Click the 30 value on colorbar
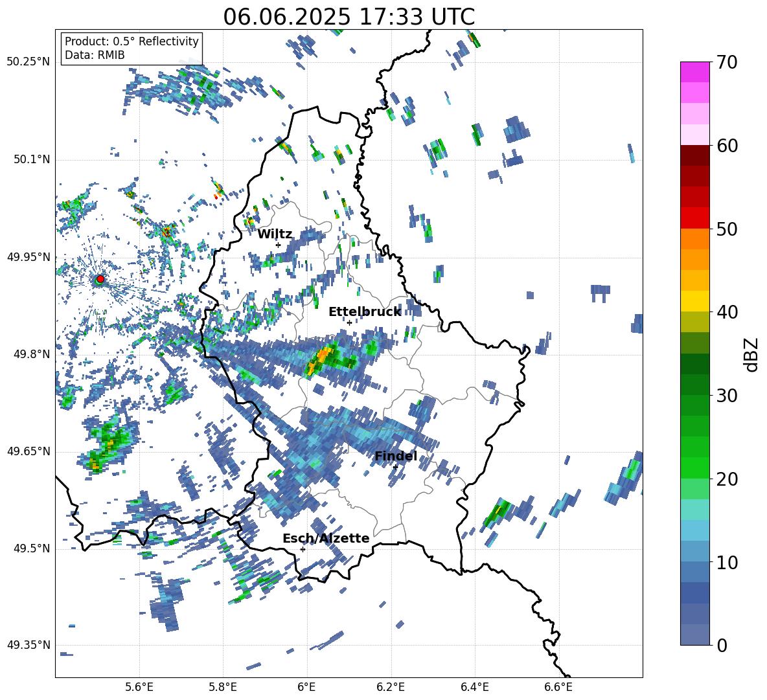This screenshot has height=700, width=767. tap(727, 396)
